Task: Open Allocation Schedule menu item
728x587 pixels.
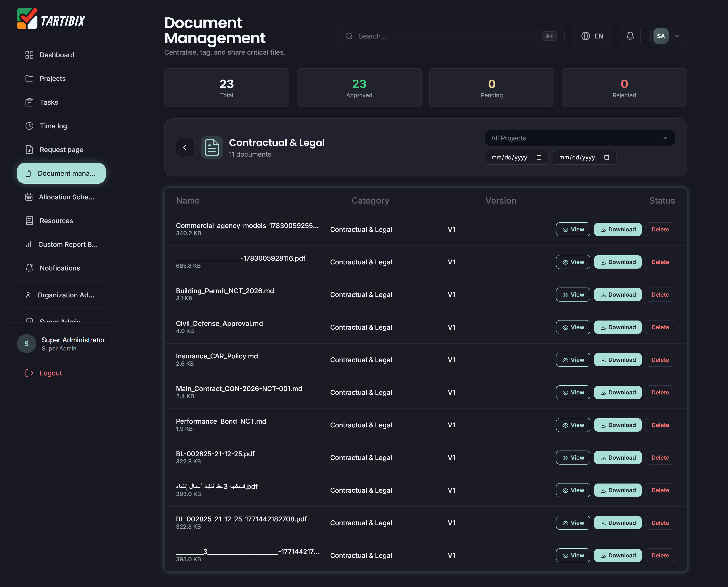Action: point(61,197)
